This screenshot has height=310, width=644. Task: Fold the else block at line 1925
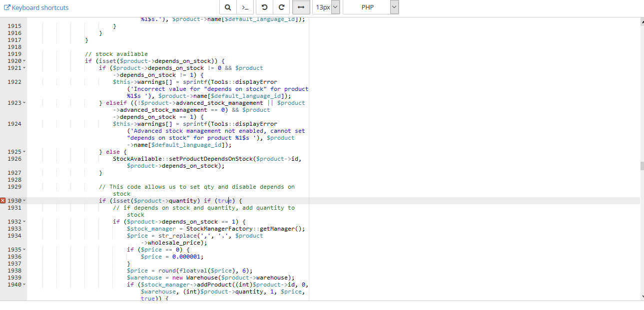[24, 152]
